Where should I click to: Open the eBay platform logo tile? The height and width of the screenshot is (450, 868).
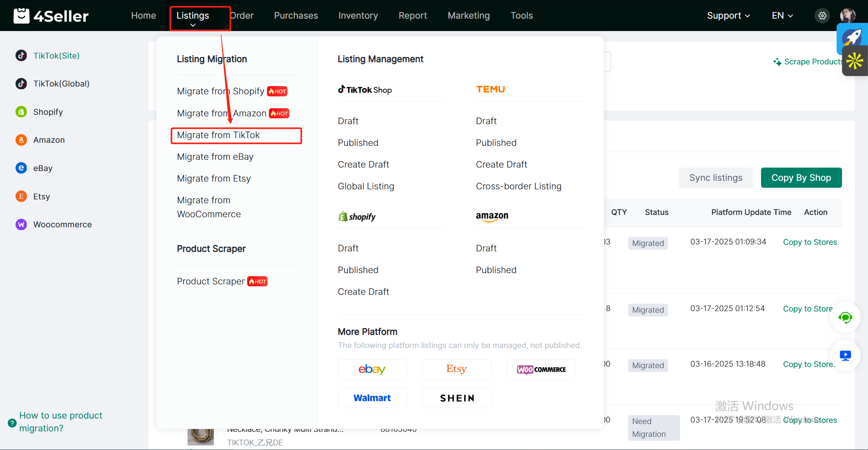[x=372, y=369]
